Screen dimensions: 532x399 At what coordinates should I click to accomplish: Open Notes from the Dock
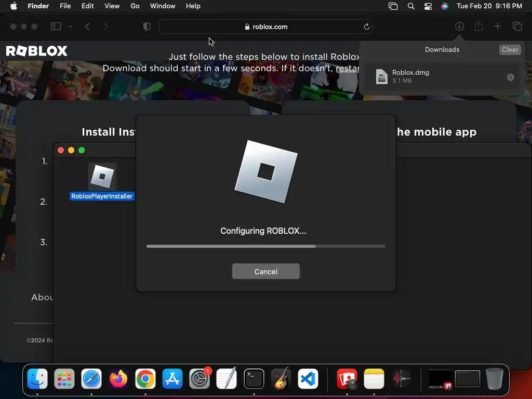coord(374,379)
